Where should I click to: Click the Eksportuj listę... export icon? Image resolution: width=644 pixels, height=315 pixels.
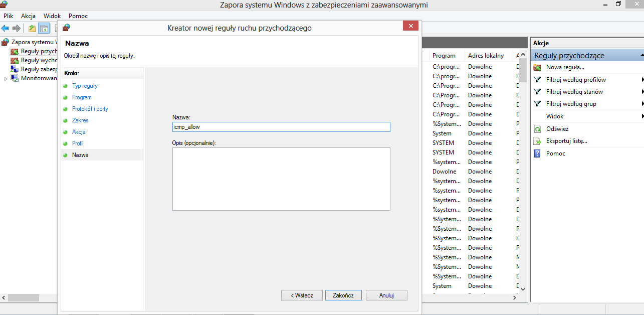537,141
